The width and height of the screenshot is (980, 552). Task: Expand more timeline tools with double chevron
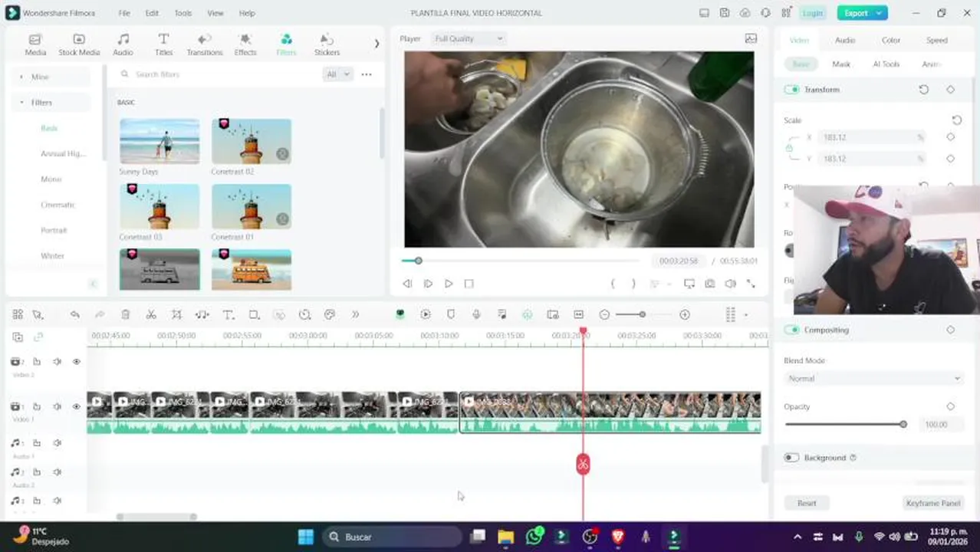pos(355,314)
